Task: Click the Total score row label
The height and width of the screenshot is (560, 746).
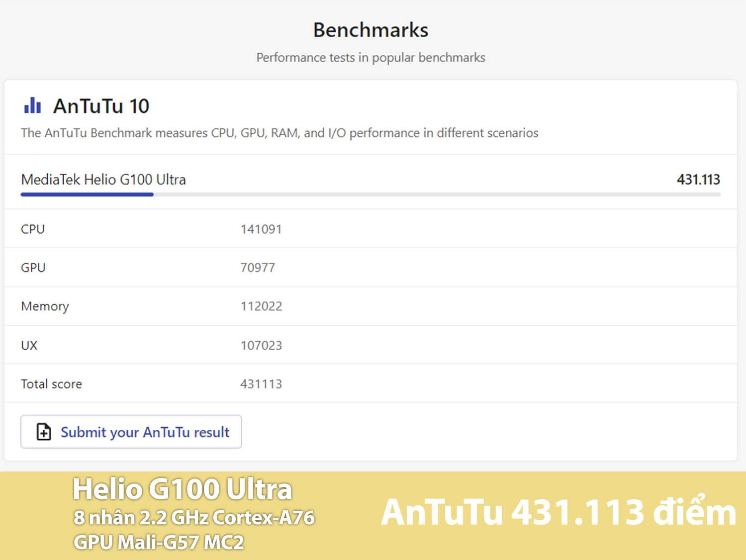Action: 51,384
